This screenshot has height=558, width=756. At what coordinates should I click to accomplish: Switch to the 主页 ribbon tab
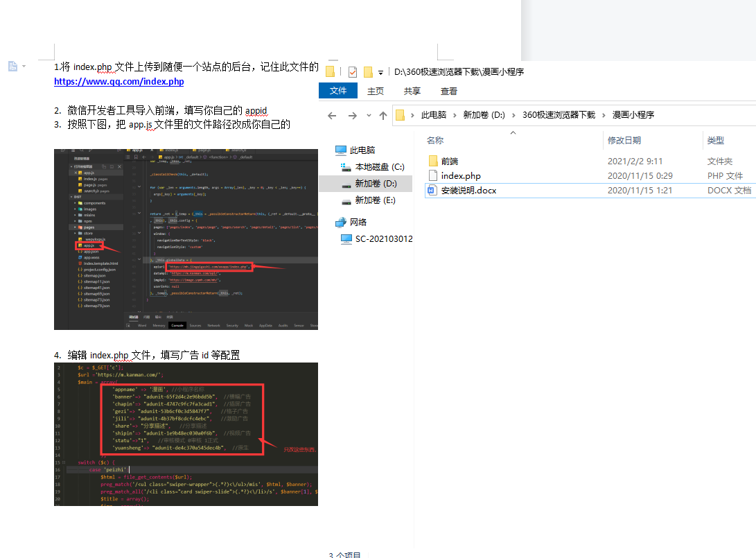[x=376, y=91]
